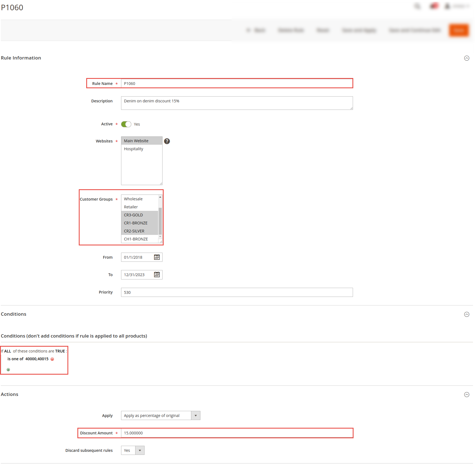Image resolution: width=476 pixels, height=464 pixels.
Task: Click the To date field
Action: pos(142,274)
